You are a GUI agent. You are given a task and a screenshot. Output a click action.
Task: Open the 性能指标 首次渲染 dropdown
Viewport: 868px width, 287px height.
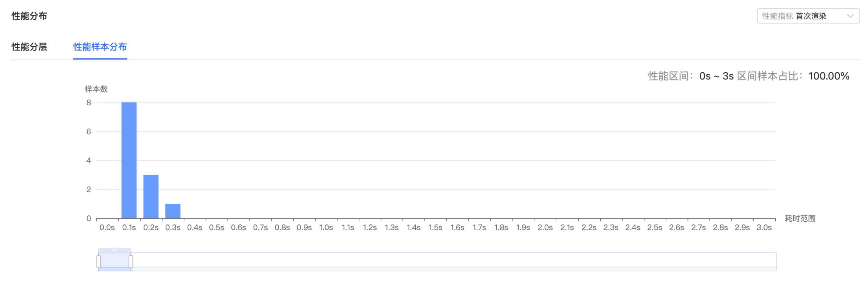[x=808, y=16]
